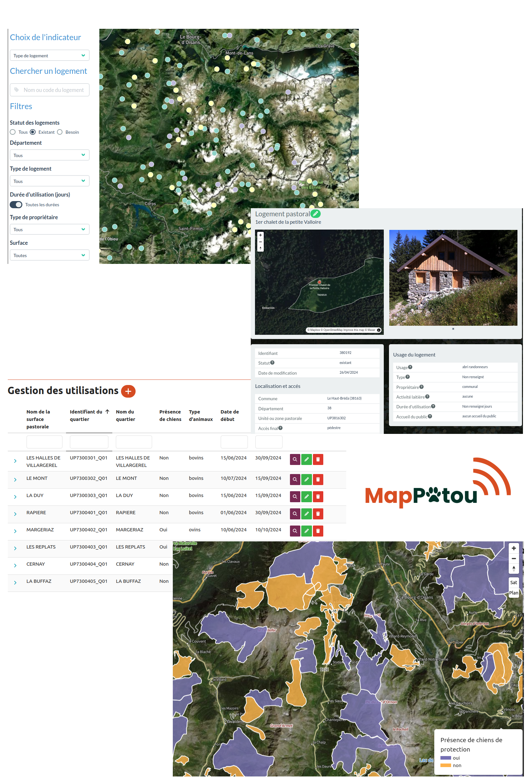Switch the map to Plan view

tap(514, 593)
